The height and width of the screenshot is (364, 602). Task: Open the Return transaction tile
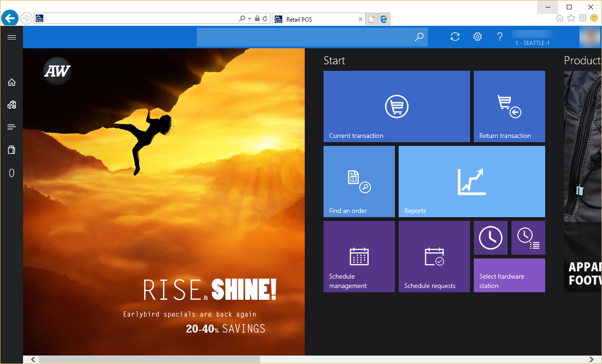pyautogui.click(x=509, y=106)
